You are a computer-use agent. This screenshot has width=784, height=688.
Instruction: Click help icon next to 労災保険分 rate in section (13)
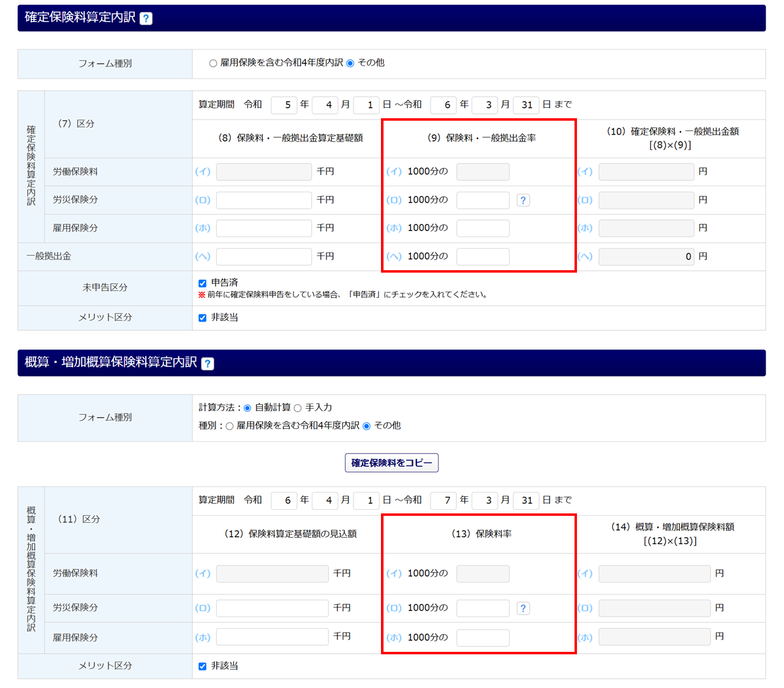pos(523,608)
